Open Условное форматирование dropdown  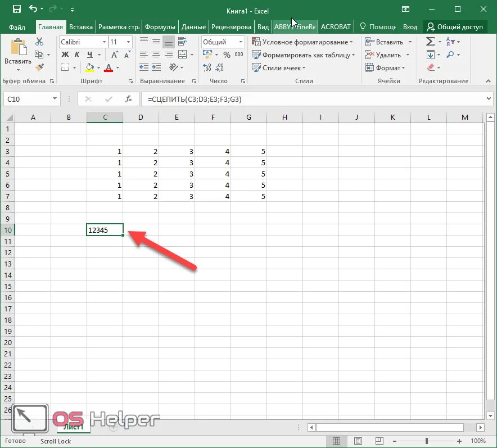coord(302,42)
